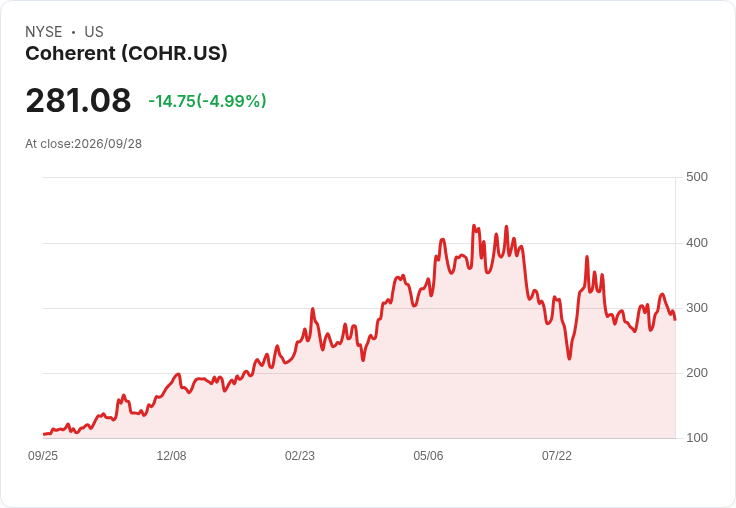Click the starting point of the price line
This screenshot has height=508, width=736.
point(44,434)
